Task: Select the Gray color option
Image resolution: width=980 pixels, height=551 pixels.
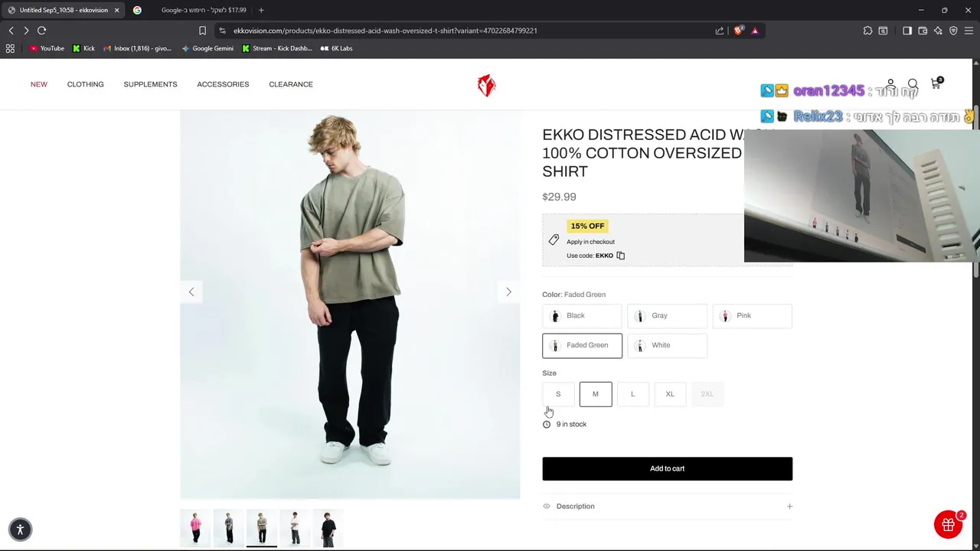Action: point(667,315)
